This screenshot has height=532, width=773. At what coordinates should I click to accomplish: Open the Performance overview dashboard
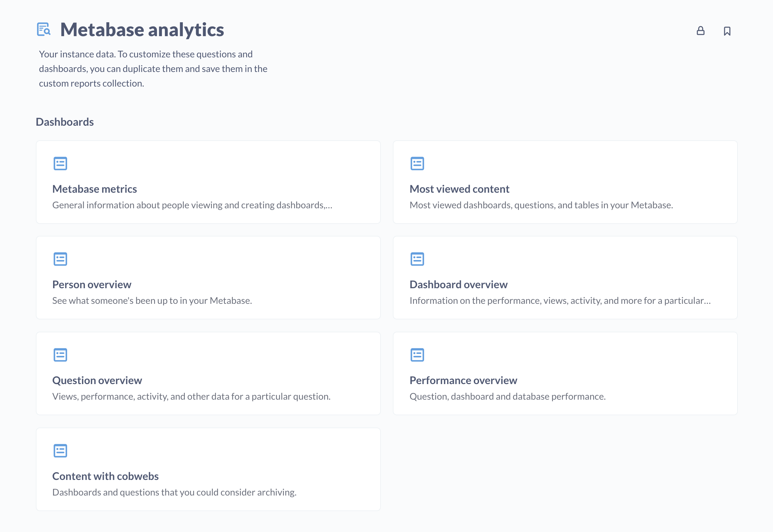tap(463, 380)
